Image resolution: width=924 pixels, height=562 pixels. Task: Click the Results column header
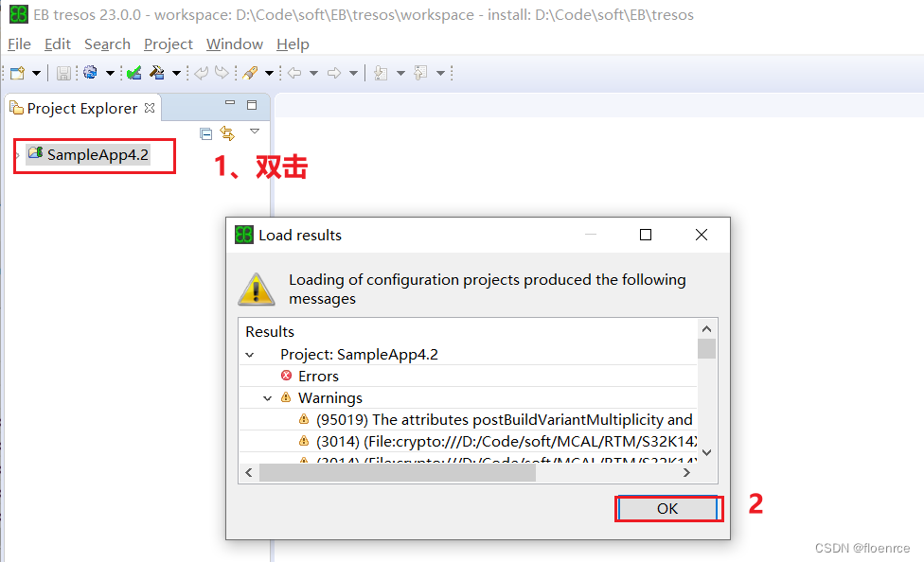(x=270, y=332)
